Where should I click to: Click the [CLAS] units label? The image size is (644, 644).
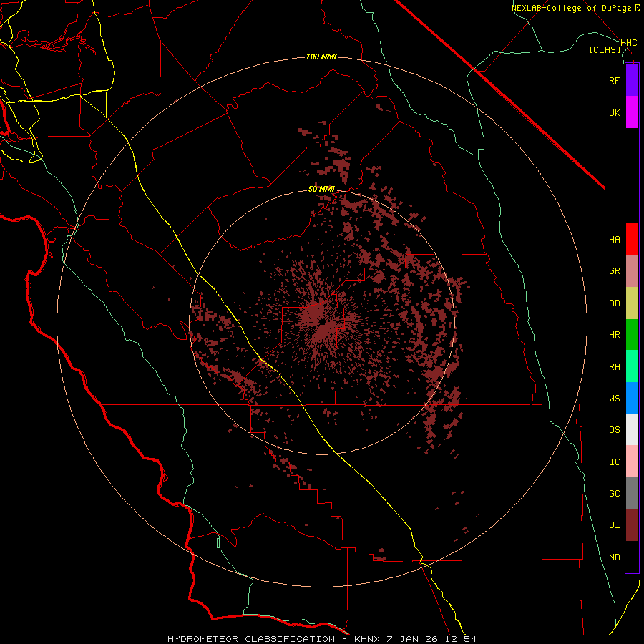[x=605, y=49]
